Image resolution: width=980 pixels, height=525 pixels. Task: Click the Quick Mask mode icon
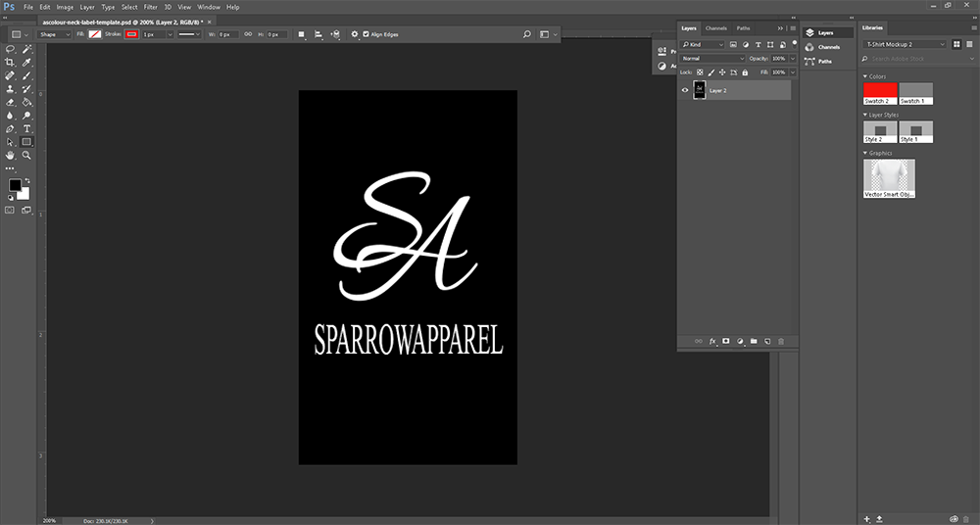pyautogui.click(x=10, y=211)
